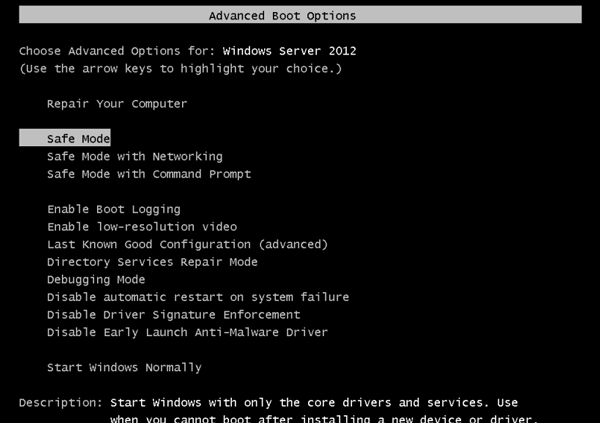Select the Repair Your Computer option
The width and height of the screenshot is (600, 423).
coord(117,104)
